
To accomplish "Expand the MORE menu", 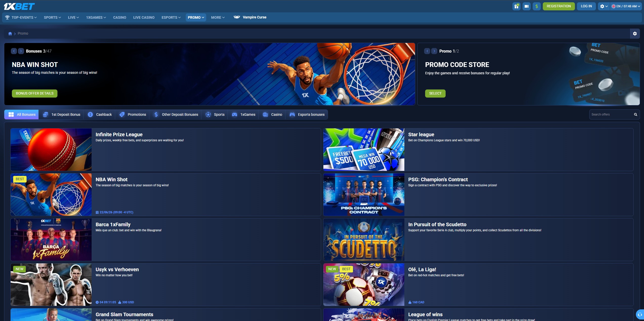I will tap(218, 17).
